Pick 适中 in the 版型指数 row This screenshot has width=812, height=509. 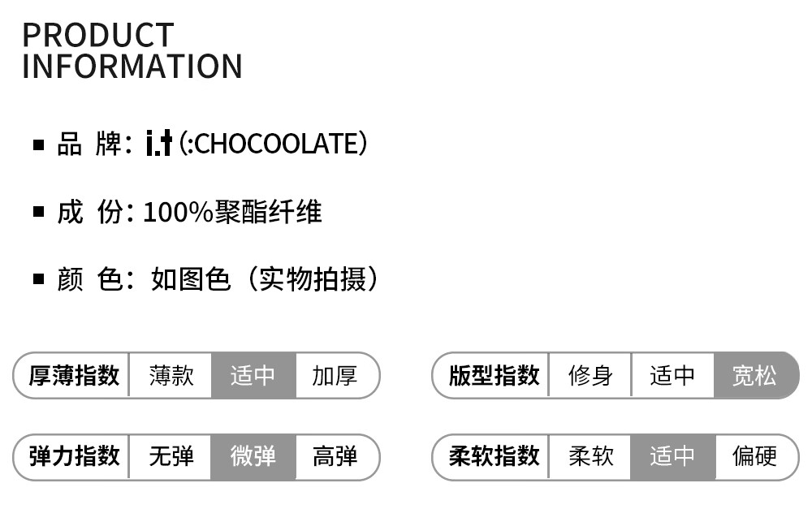tap(672, 376)
